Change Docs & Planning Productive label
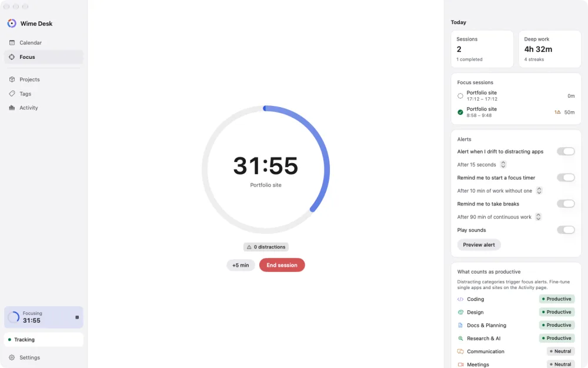Image resolution: width=588 pixels, height=368 pixels. 557,325
